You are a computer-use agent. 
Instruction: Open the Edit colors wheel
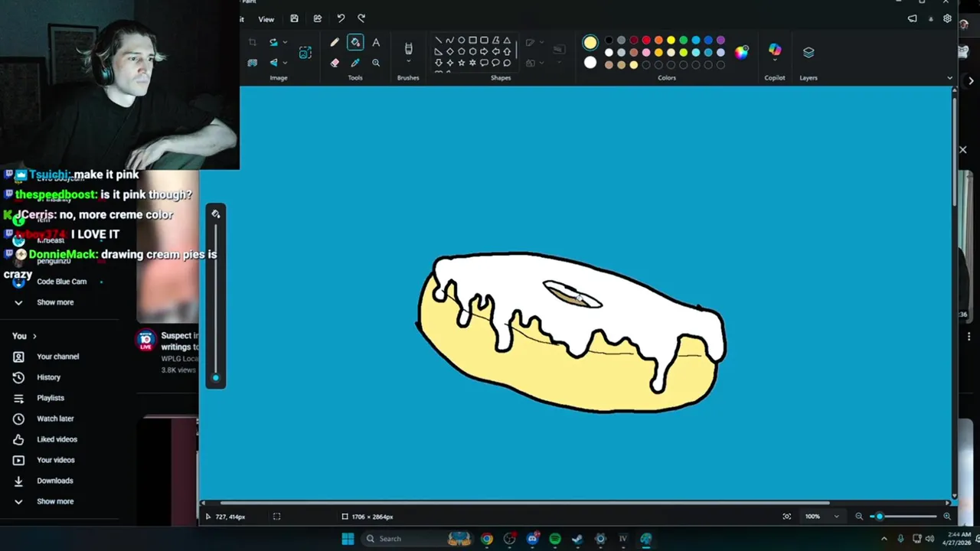[741, 52]
